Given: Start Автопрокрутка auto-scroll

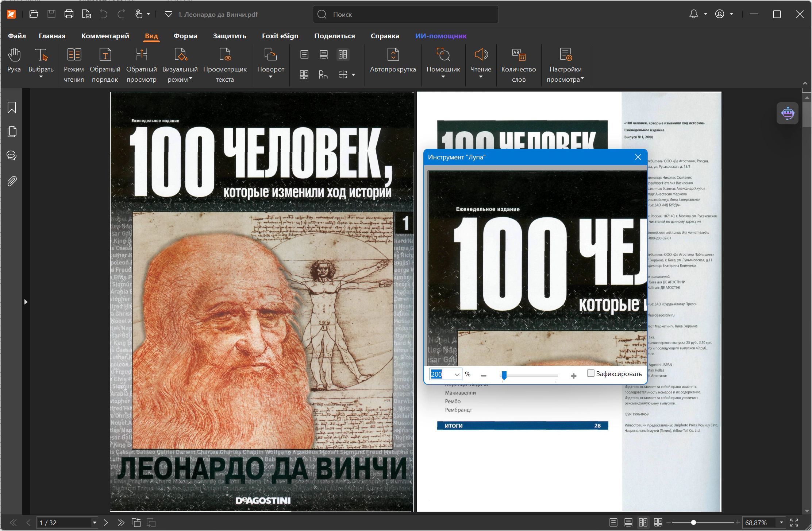Looking at the screenshot, I should pyautogui.click(x=393, y=61).
